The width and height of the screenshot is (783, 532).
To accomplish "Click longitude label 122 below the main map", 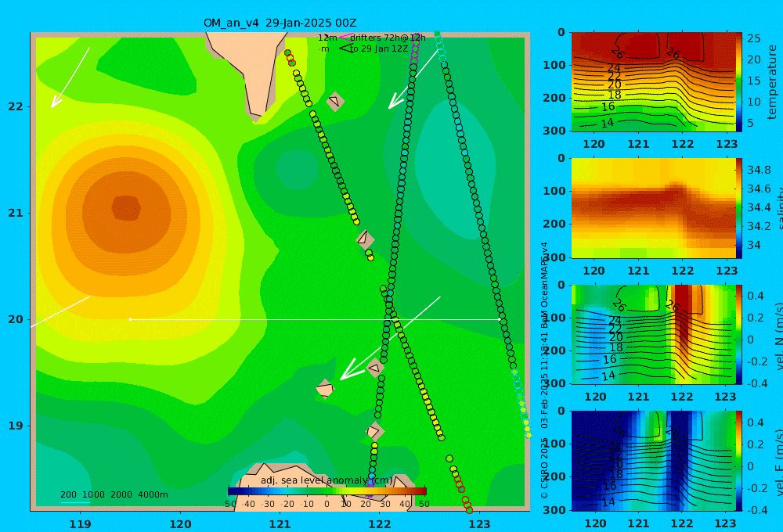I will 380,524.
